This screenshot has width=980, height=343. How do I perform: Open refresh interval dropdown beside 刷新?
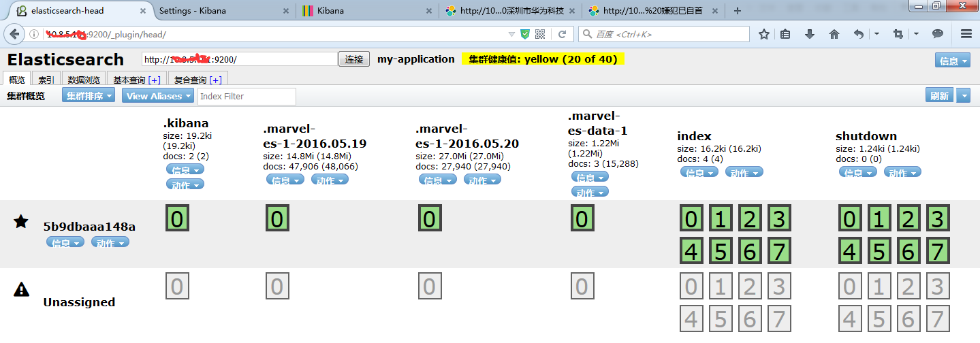pyautogui.click(x=963, y=96)
